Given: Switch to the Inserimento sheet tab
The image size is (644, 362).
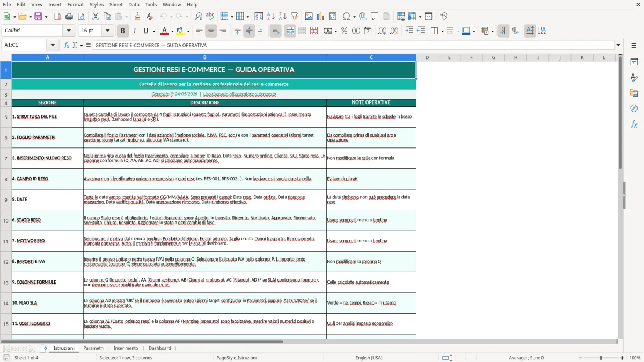Looking at the screenshot, I should pos(126,348).
